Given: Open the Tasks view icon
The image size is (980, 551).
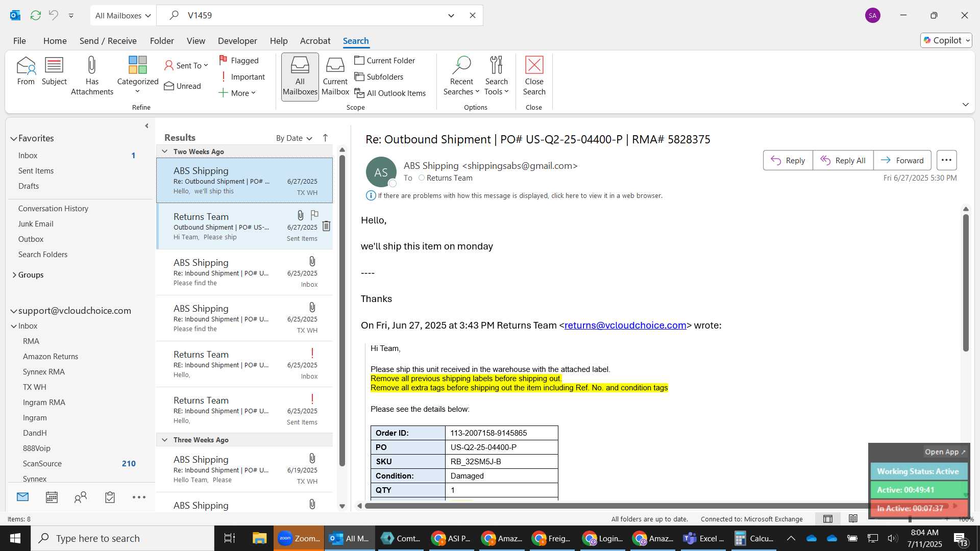Looking at the screenshot, I should pyautogui.click(x=110, y=497).
